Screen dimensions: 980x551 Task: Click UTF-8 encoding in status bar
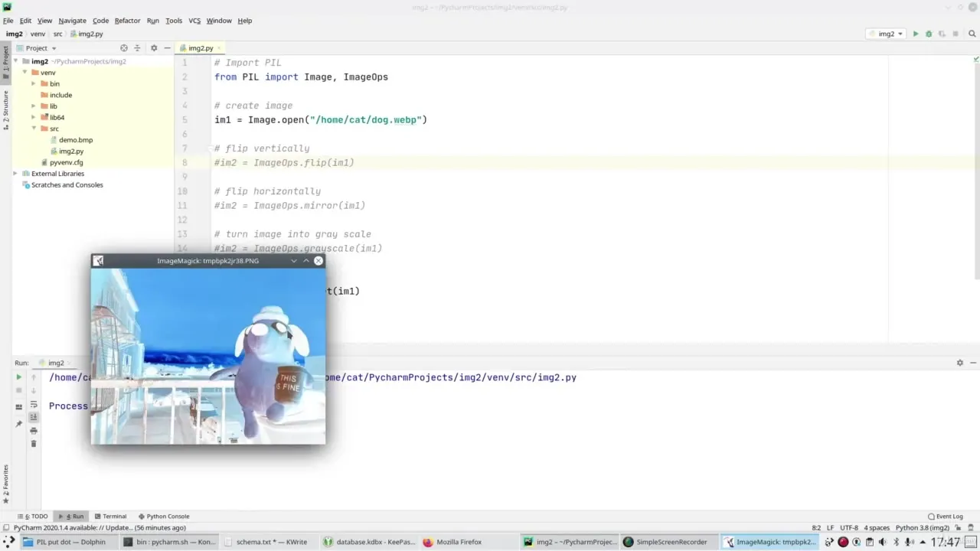[849, 527]
